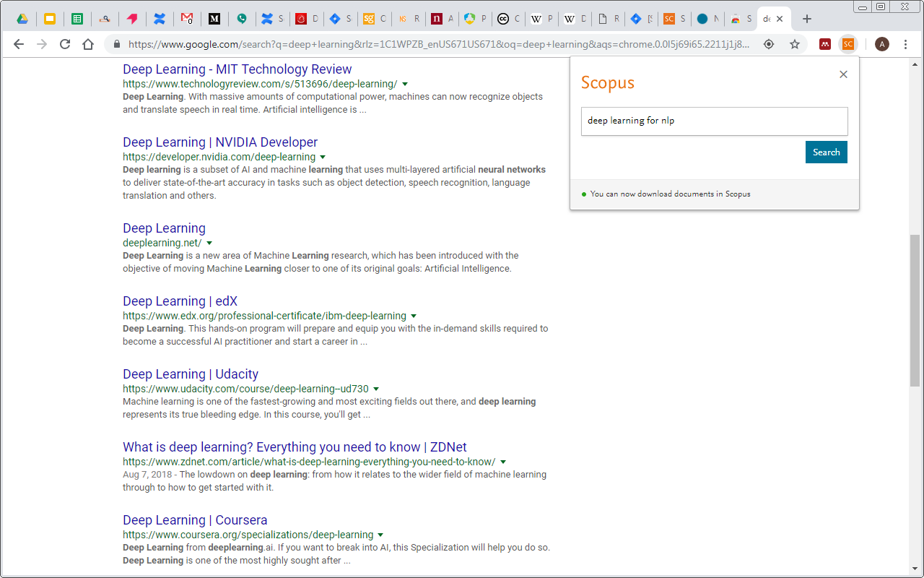Open the Deep Learning NVIDIA Developer link

click(x=219, y=142)
